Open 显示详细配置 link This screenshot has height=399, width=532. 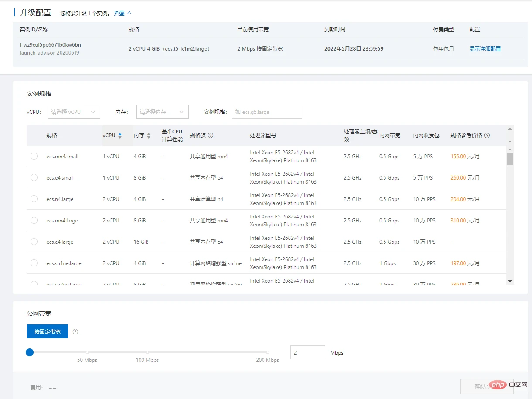click(485, 49)
